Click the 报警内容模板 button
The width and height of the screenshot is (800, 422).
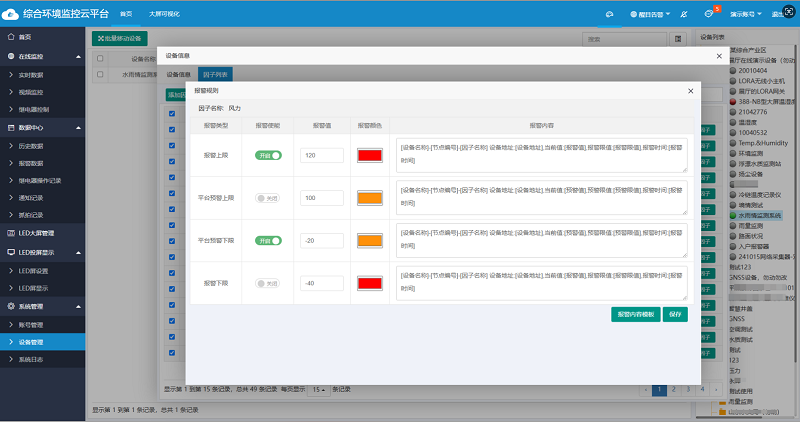[636, 314]
